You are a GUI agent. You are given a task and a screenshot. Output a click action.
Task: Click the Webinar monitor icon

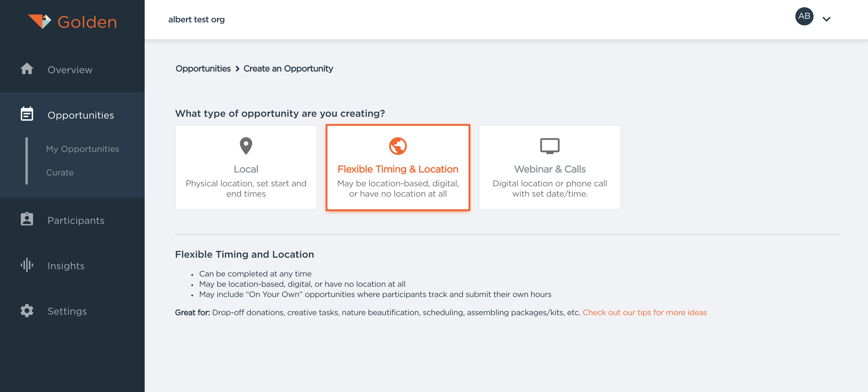[x=550, y=146]
